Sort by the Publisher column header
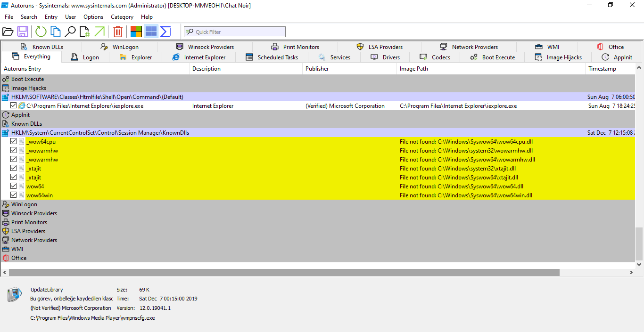The image size is (644, 332). 350,69
